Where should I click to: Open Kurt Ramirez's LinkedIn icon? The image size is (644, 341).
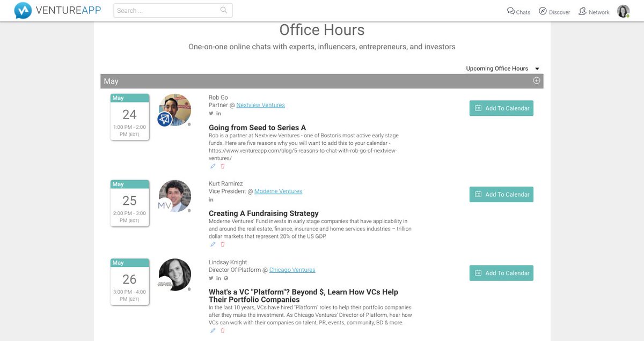coord(211,199)
